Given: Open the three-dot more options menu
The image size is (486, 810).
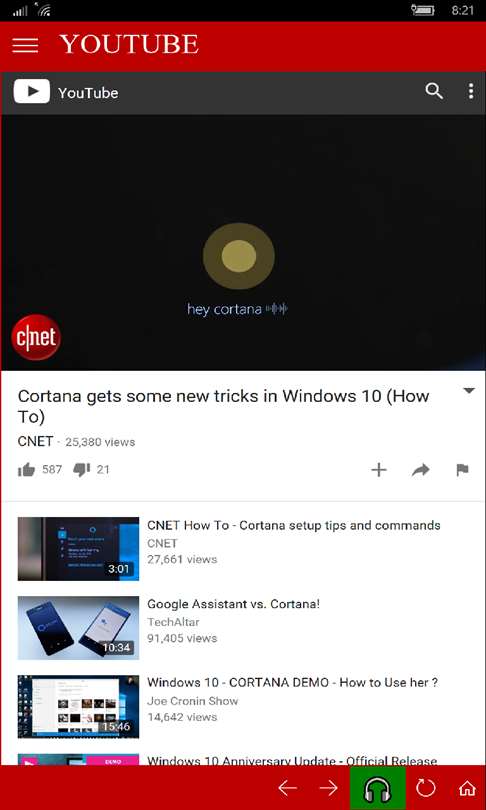Looking at the screenshot, I should click(471, 91).
